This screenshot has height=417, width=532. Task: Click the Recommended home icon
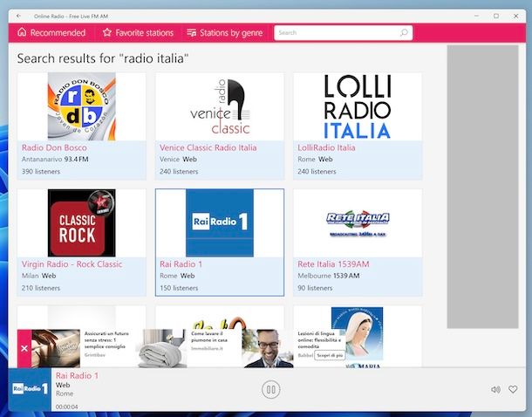tap(22, 32)
